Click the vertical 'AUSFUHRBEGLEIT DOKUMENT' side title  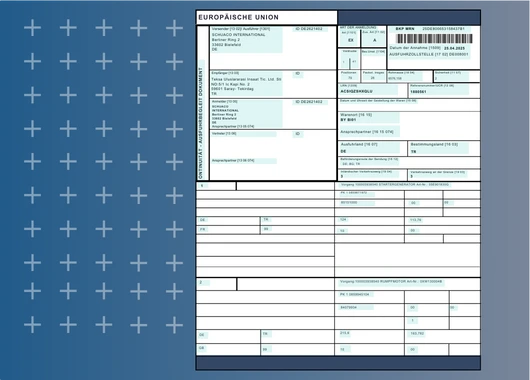[x=200, y=106]
